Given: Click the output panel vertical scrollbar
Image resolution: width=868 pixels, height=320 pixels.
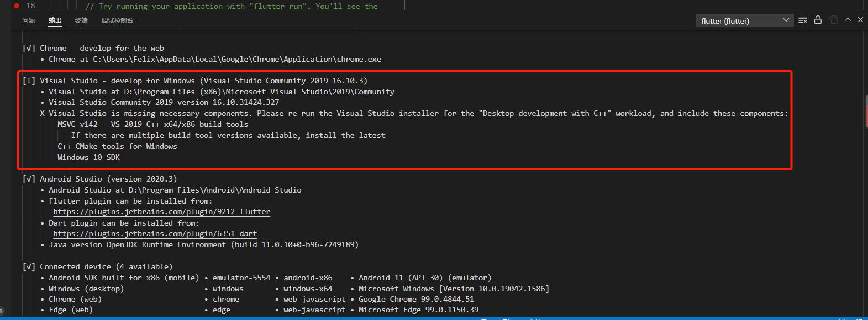Looking at the screenshot, I should click(865, 110).
